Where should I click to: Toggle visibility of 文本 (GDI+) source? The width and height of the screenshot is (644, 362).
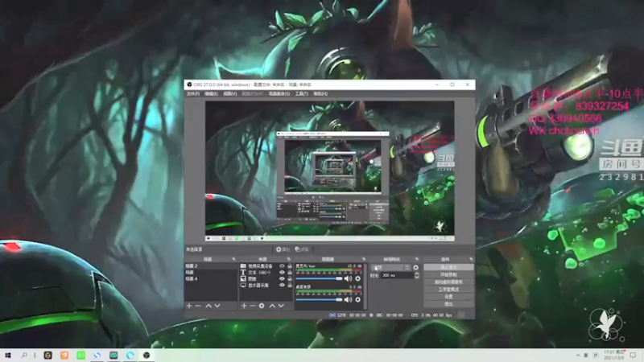coord(283,272)
